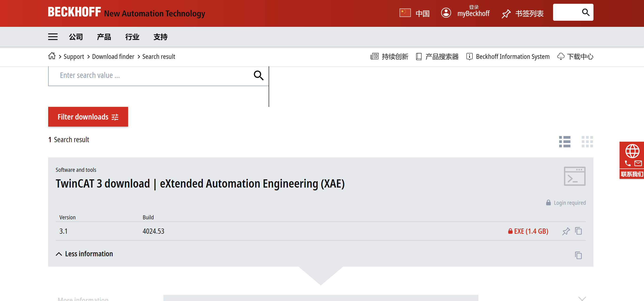Open the Download finder breadcrumb link
The width and height of the screenshot is (644, 301).
tap(113, 56)
